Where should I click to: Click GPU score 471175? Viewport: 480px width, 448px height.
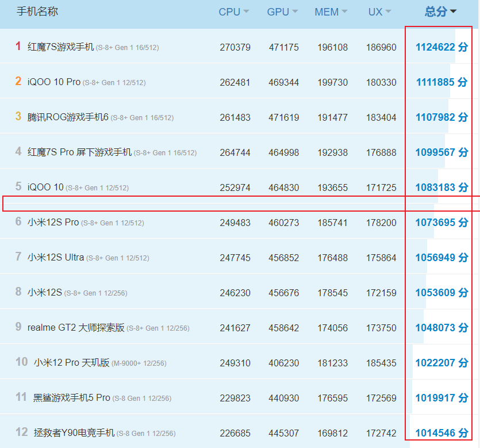tap(284, 47)
